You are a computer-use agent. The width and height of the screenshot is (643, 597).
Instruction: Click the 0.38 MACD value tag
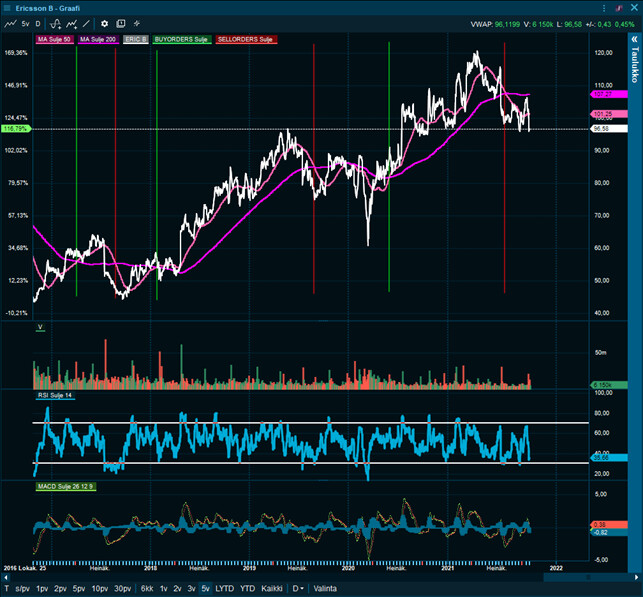click(x=609, y=525)
